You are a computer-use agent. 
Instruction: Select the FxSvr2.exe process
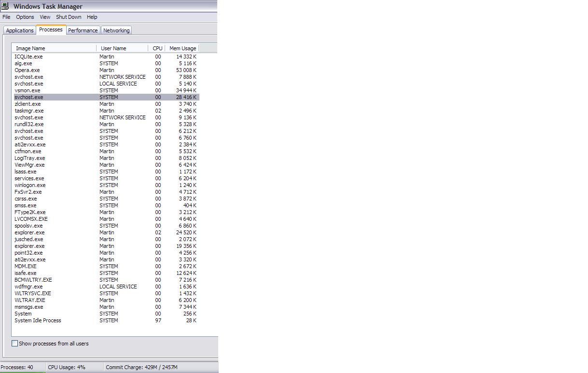106,192
